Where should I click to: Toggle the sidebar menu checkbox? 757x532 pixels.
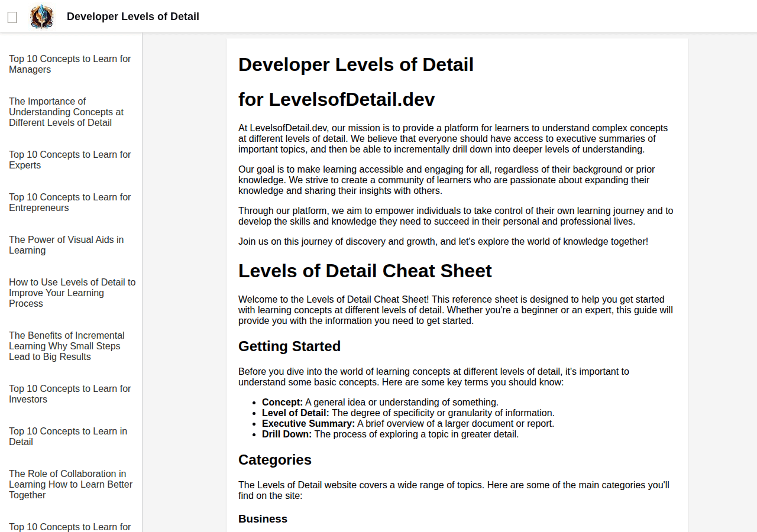[12, 17]
